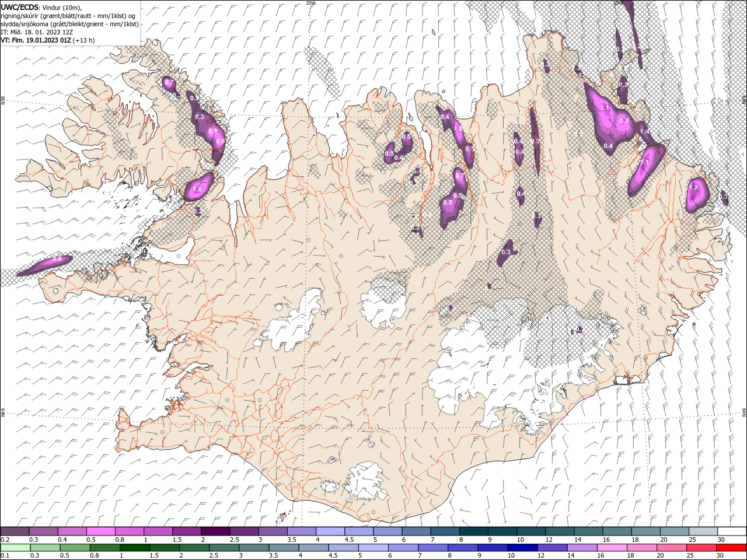Select the dark purple upper legend swatch at 2

coord(215,531)
